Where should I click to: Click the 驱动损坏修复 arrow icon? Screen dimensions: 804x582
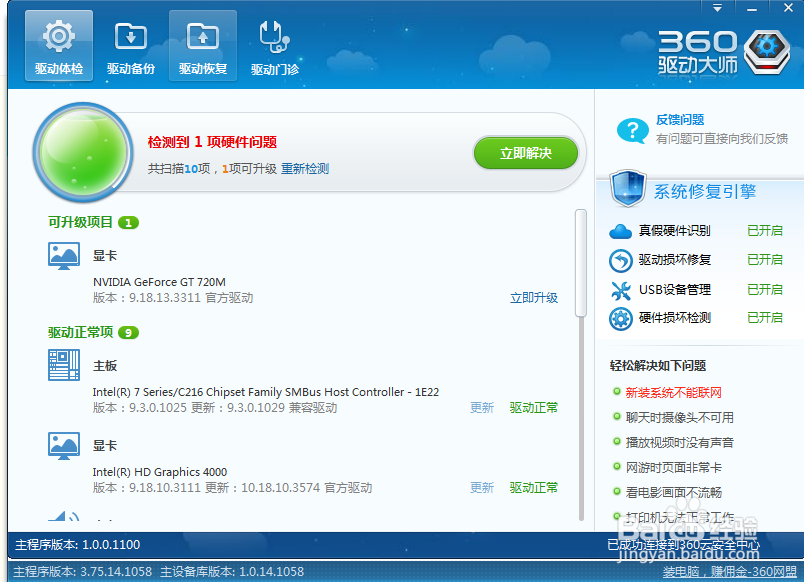pyautogui.click(x=620, y=260)
